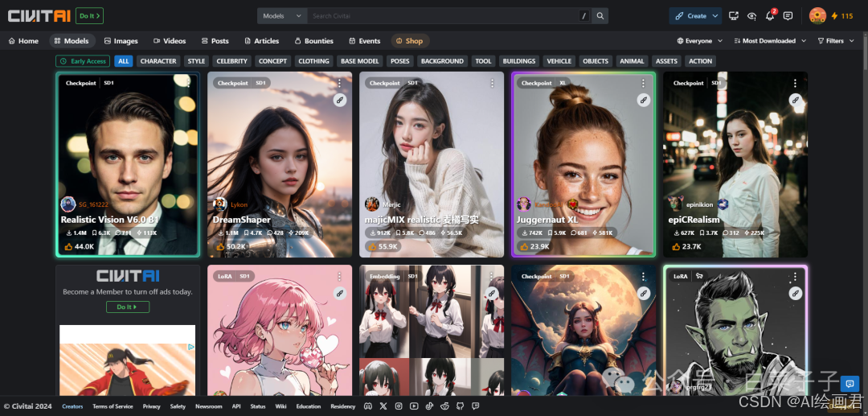Click the search magnifier button

click(600, 16)
